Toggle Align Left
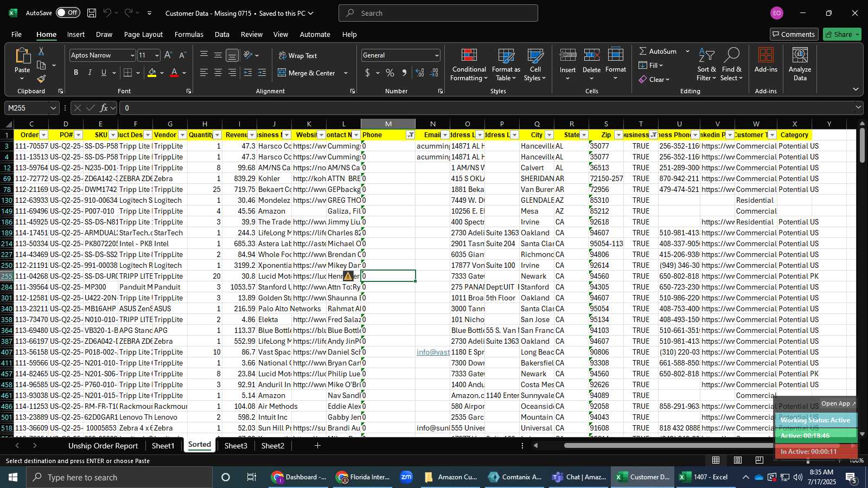The image size is (868, 488). tap(204, 73)
